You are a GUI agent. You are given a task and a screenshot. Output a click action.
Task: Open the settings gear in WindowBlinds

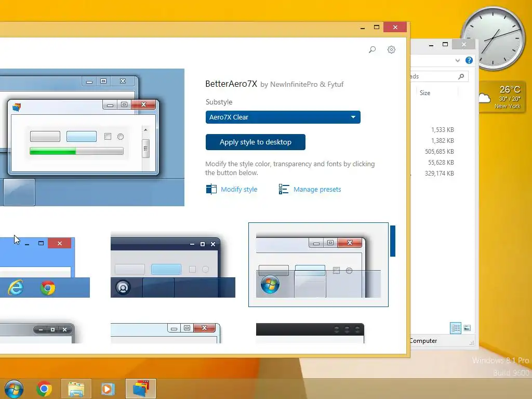(391, 49)
